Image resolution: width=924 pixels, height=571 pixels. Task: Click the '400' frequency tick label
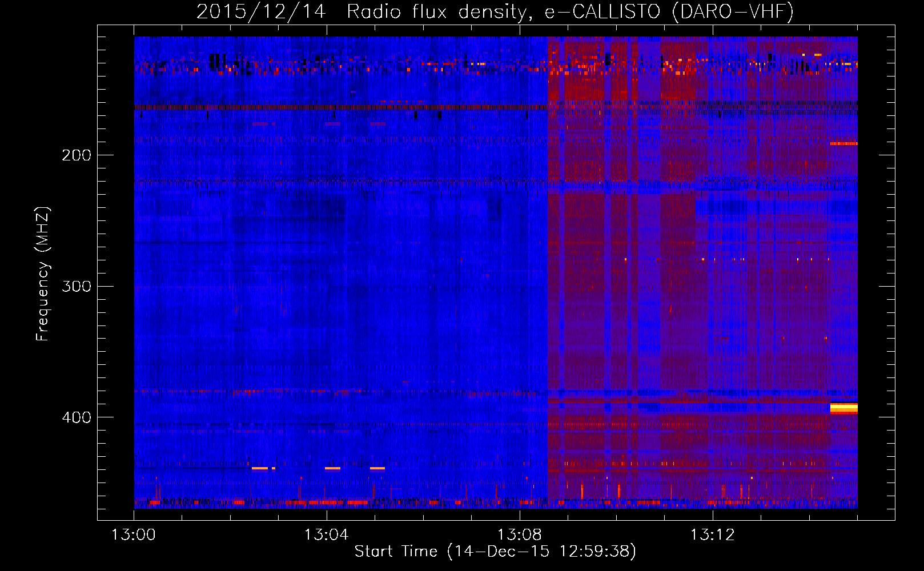(77, 417)
